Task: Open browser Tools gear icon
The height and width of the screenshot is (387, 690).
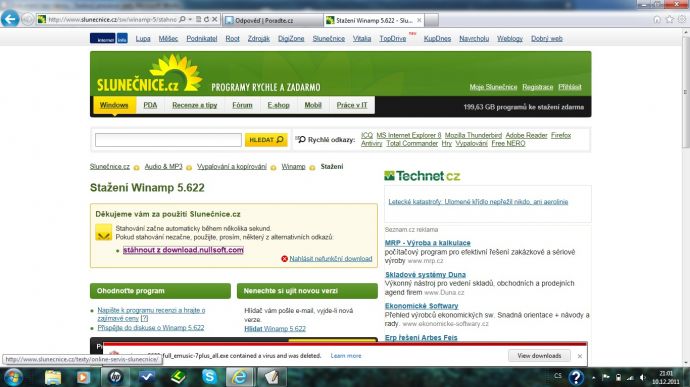Action: [x=682, y=20]
